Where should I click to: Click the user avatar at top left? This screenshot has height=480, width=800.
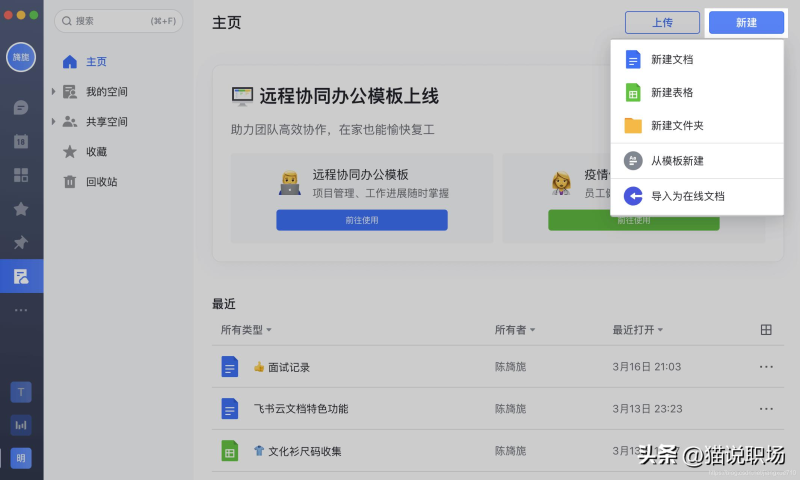click(21, 57)
